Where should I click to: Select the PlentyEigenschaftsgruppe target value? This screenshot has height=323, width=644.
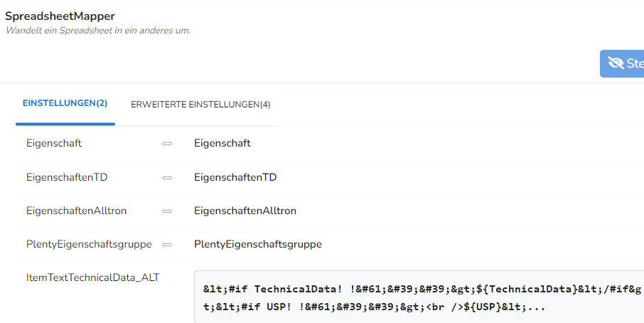tap(258, 244)
